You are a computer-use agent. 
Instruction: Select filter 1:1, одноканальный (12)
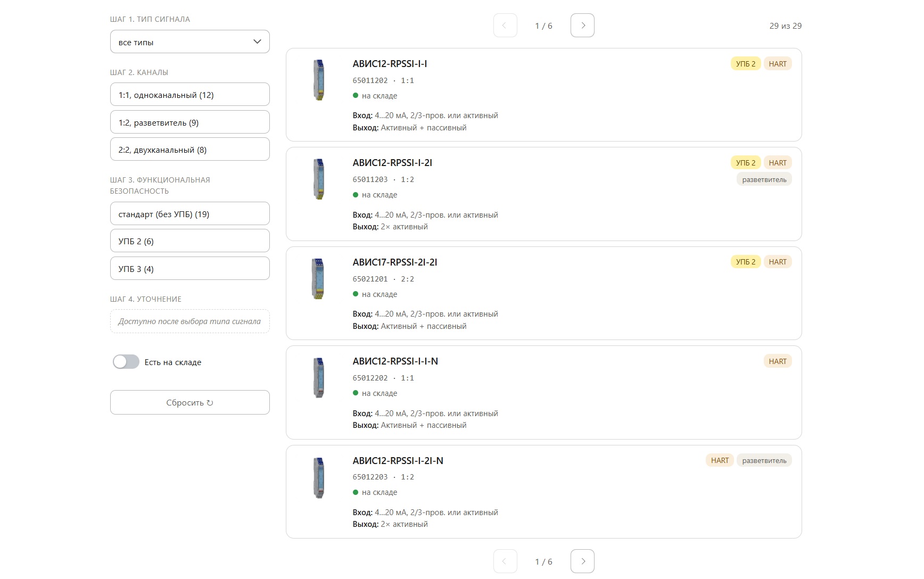pyautogui.click(x=190, y=95)
